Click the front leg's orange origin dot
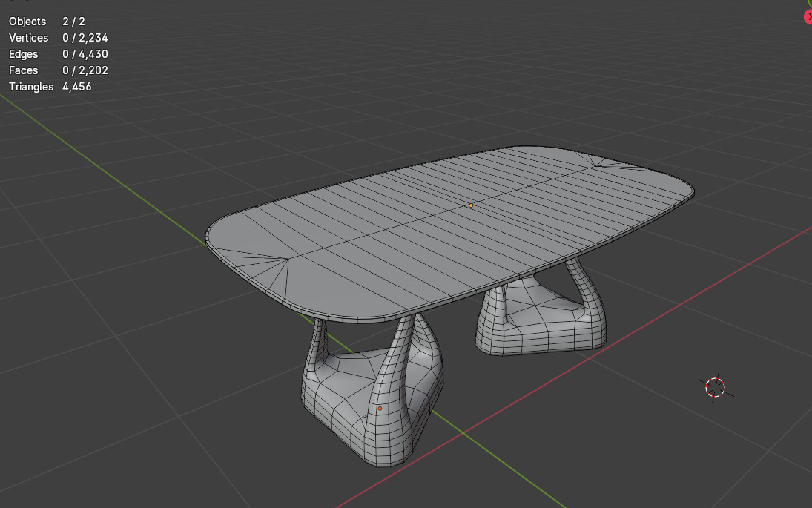Screen dimensions: 812x508 point(380,409)
